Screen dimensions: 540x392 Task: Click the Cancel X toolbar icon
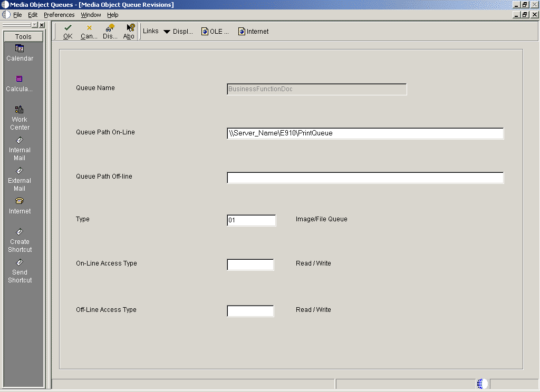pos(89,27)
